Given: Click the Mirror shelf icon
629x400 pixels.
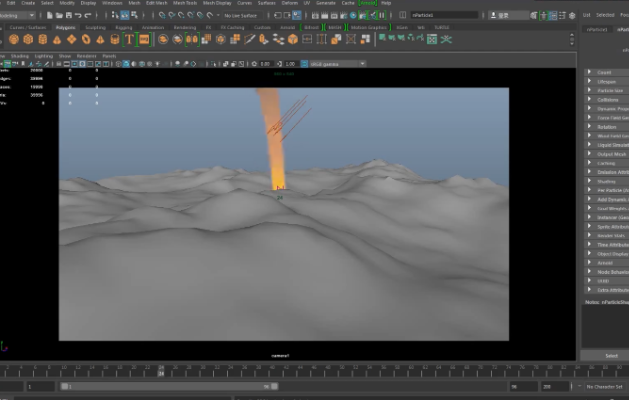Looking at the screenshot, I should [192, 39].
